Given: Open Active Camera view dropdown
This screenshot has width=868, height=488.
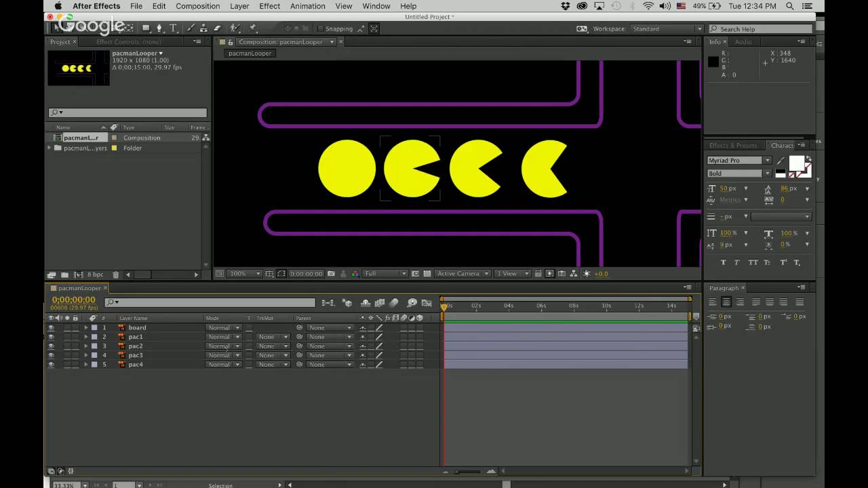Looking at the screenshot, I should 463,274.
